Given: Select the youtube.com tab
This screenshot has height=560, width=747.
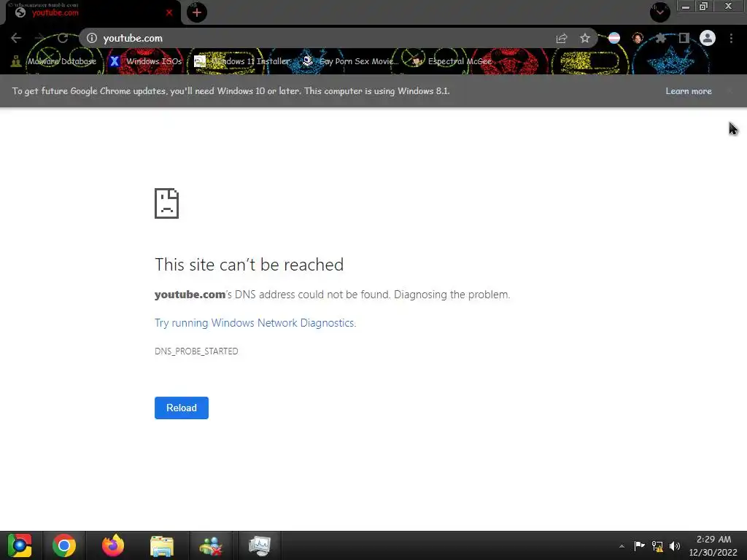Looking at the screenshot, I should [x=93, y=12].
